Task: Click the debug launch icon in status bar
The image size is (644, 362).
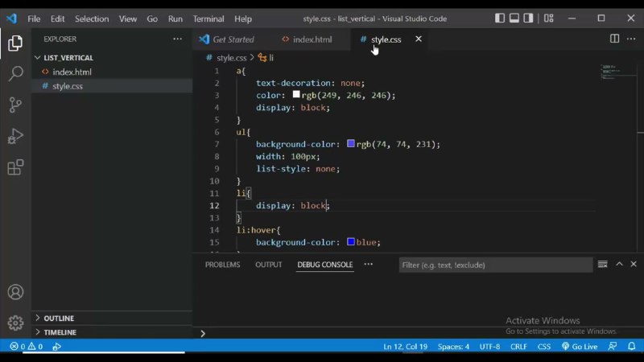Action: pos(56,347)
